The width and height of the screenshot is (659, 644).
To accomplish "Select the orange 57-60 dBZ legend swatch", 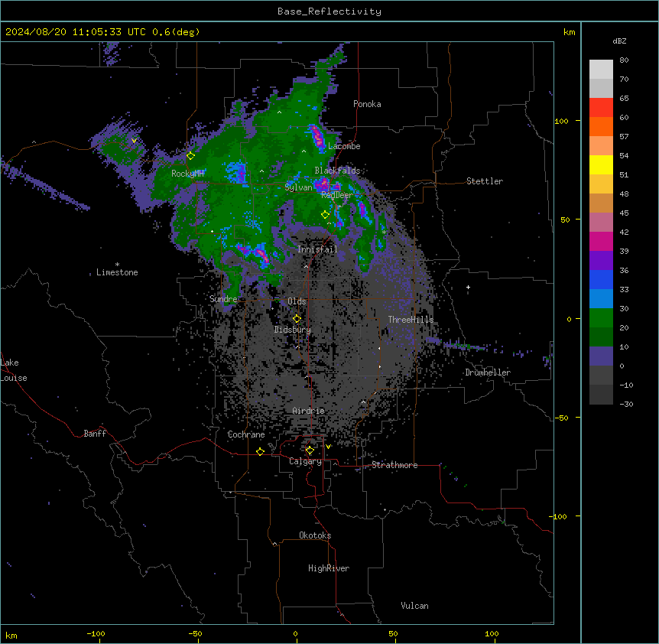I will click(601, 127).
